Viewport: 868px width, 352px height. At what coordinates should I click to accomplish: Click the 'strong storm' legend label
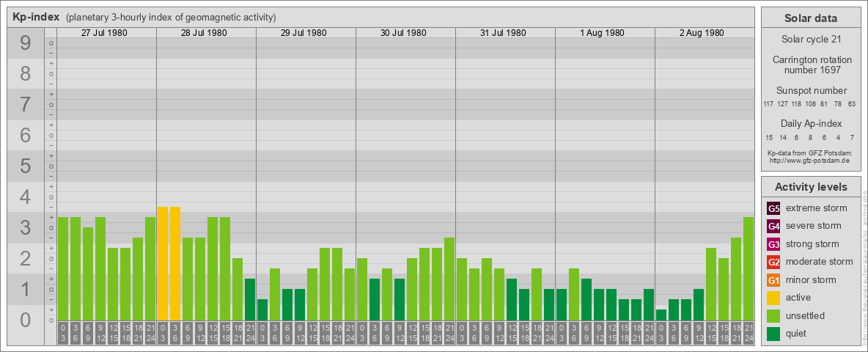point(812,244)
